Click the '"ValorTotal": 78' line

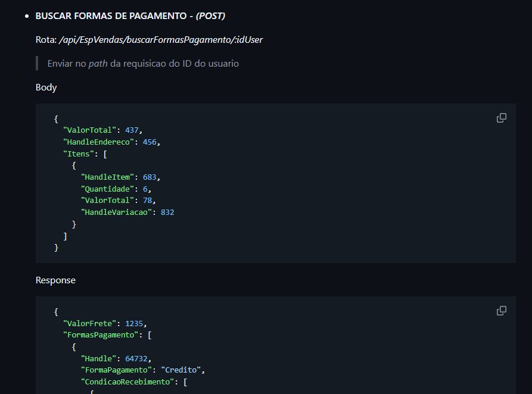pyautogui.click(x=118, y=201)
